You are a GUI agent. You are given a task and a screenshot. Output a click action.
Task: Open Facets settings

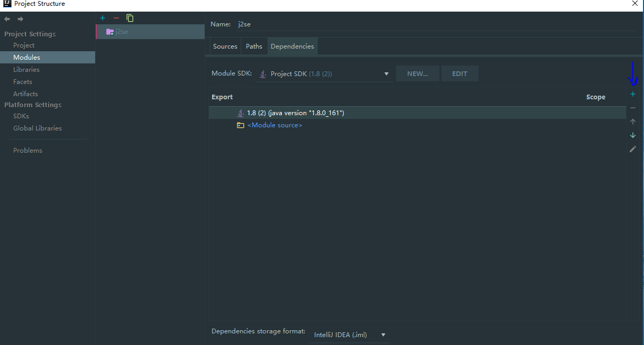(x=23, y=82)
